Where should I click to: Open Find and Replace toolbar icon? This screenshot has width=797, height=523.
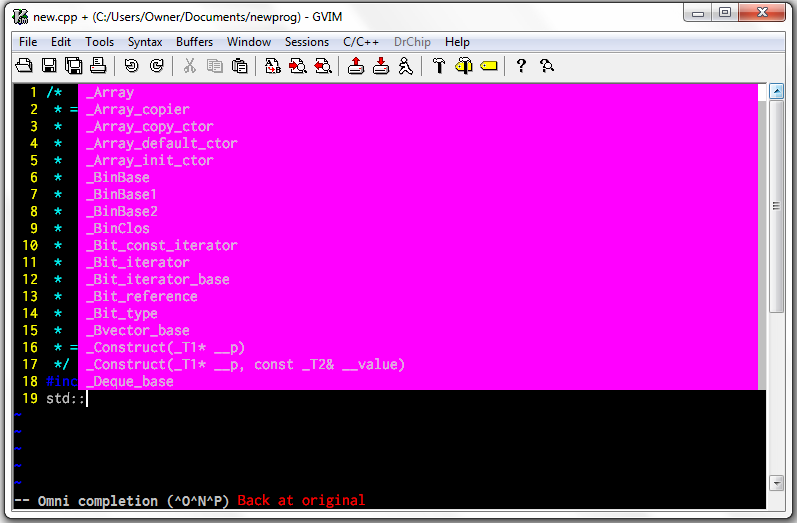(x=273, y=66)
